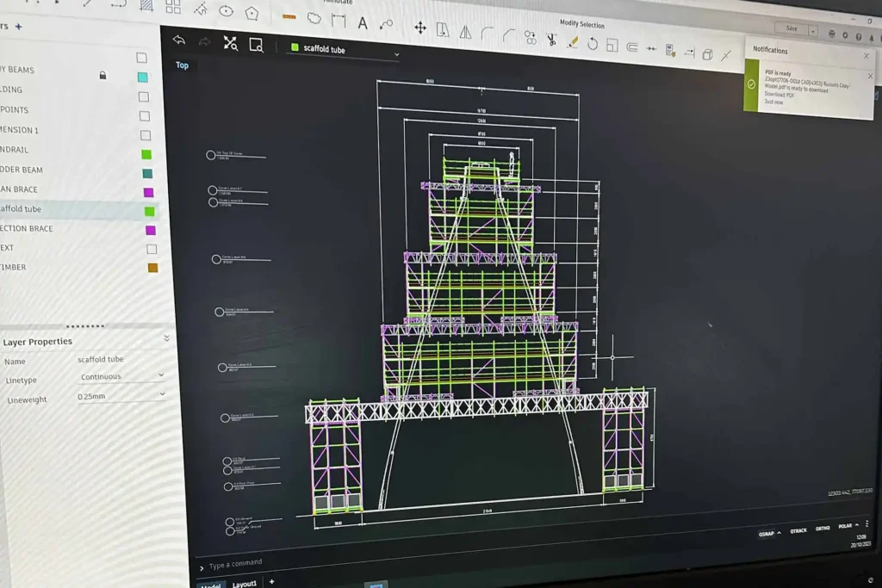
Task: Click the Undo arrow icon
Action: (x=179, y=40)
